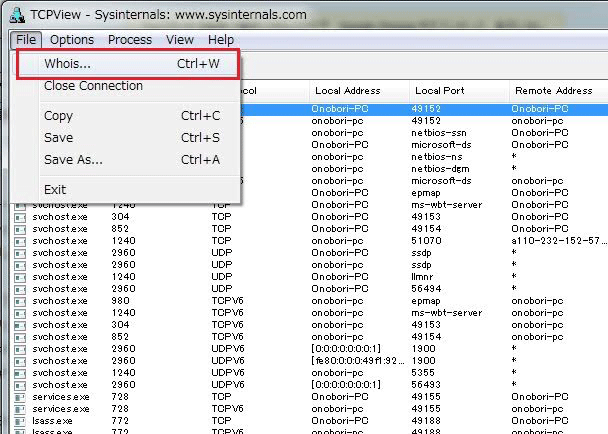Click icon of svchost.exe PID 980 epmap row
This screenshot has height=434, width=608.
tap(20, 302)
